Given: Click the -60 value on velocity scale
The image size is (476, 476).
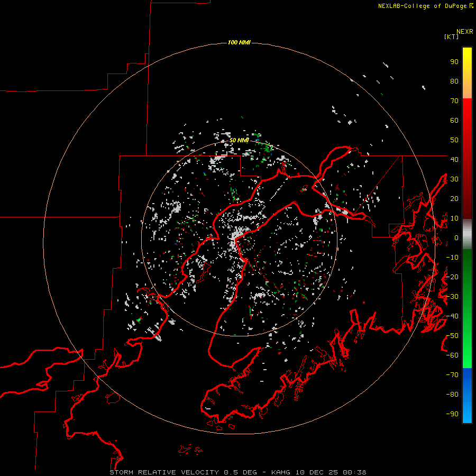Looking at the screenshot, I should pyautogui.click(x=452, y=355).
